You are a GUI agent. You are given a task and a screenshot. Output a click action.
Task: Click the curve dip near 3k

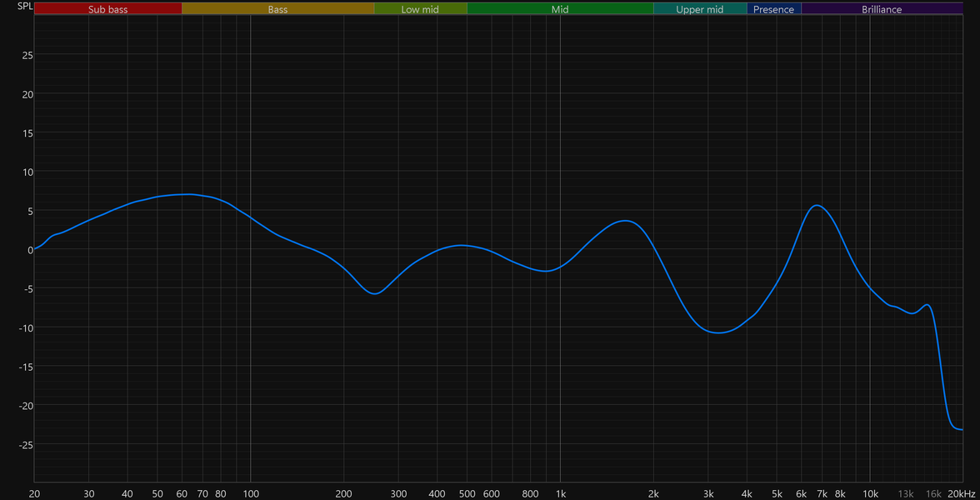718,332
